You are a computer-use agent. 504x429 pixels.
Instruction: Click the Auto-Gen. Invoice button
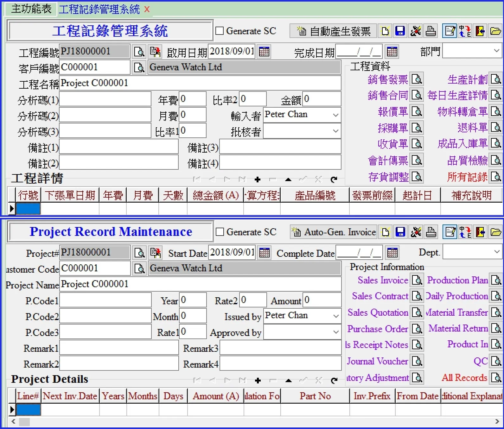point(334,232)
